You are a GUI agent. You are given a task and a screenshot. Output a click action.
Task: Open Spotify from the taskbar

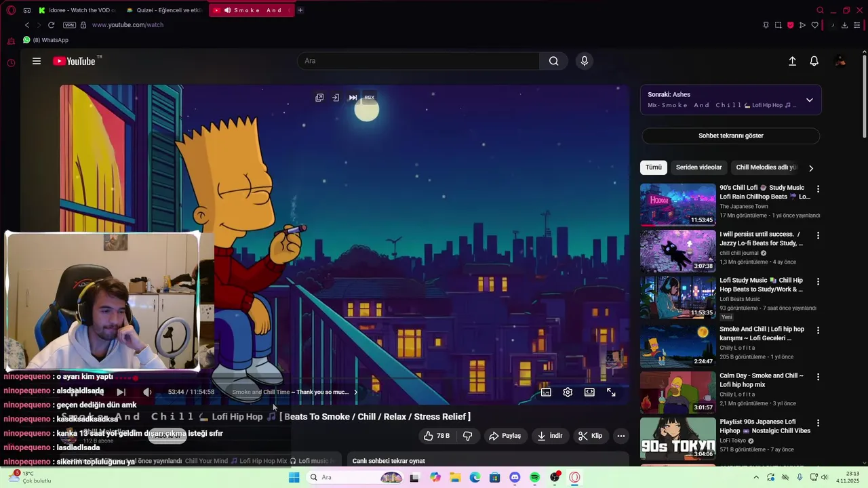tap(534, 477)
